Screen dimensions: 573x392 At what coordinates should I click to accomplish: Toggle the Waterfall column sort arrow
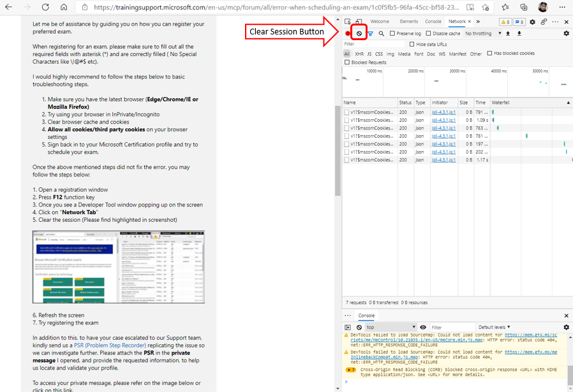point(569,103)
